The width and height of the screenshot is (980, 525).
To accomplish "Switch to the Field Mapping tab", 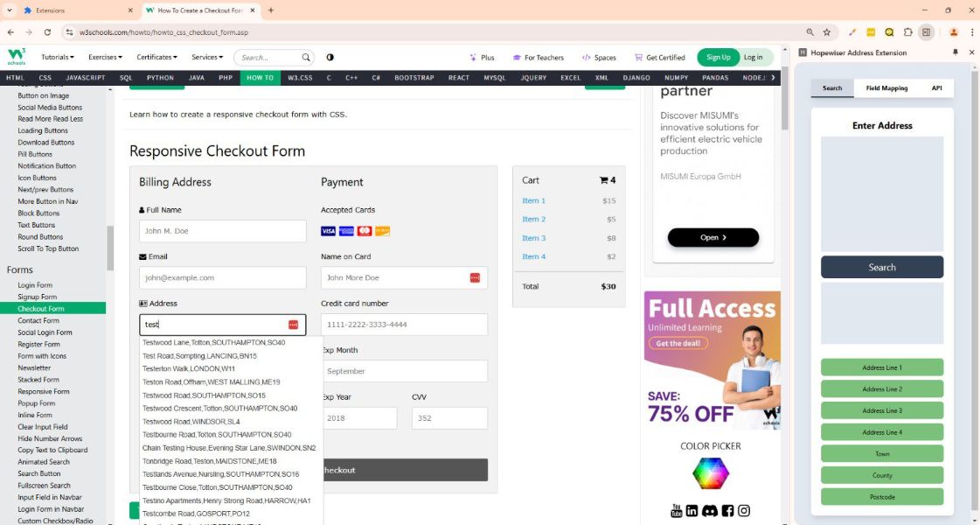I will [x=886, y=88].
